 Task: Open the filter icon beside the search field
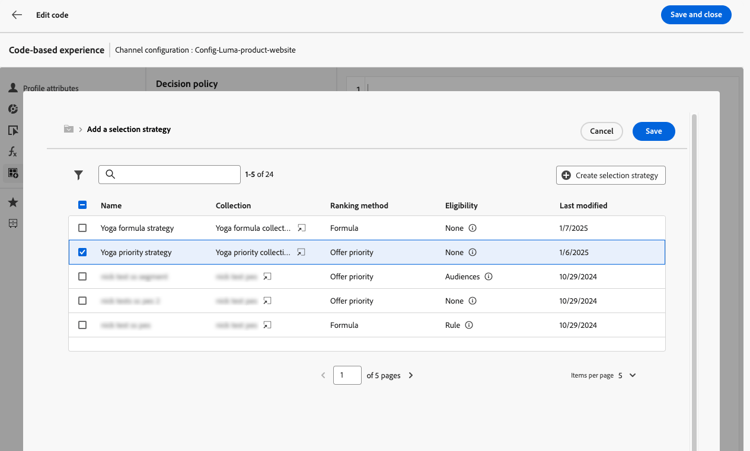79,175
